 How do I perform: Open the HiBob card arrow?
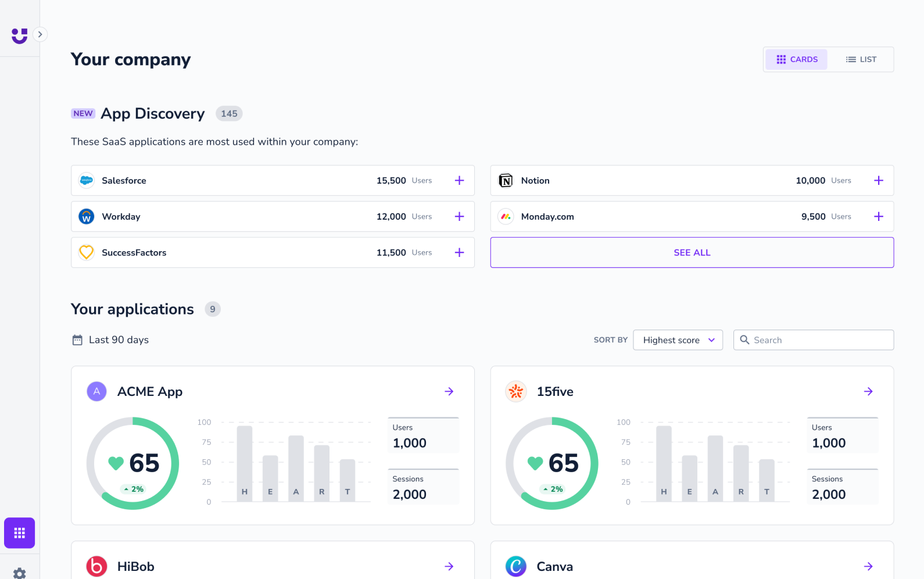pyautogui.click(x=449, y=566)
